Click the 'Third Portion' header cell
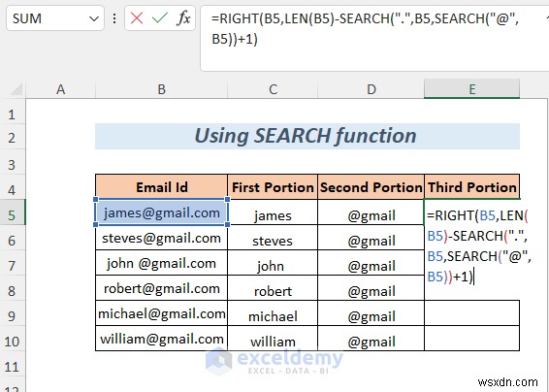The image size is (549, 392). pos(472,186)
